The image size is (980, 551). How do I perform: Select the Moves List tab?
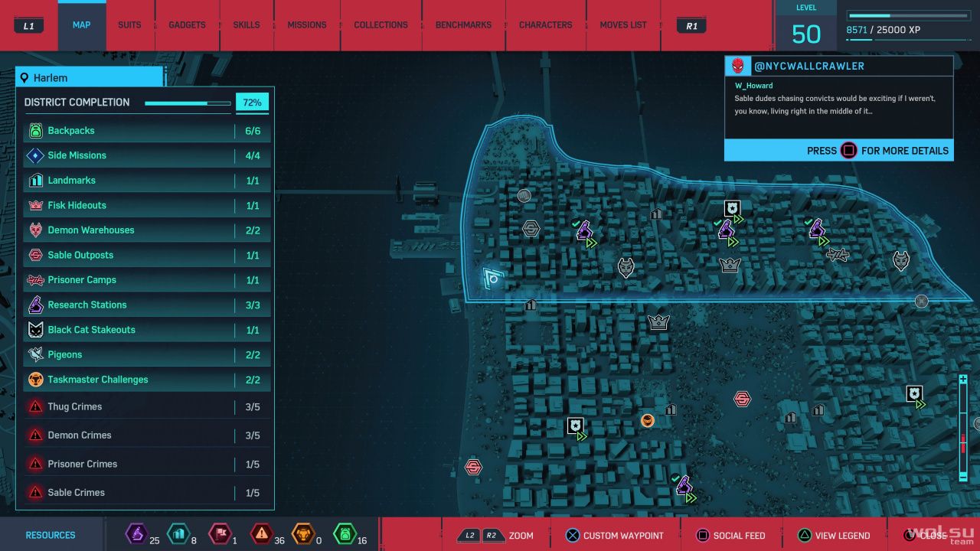623,25
